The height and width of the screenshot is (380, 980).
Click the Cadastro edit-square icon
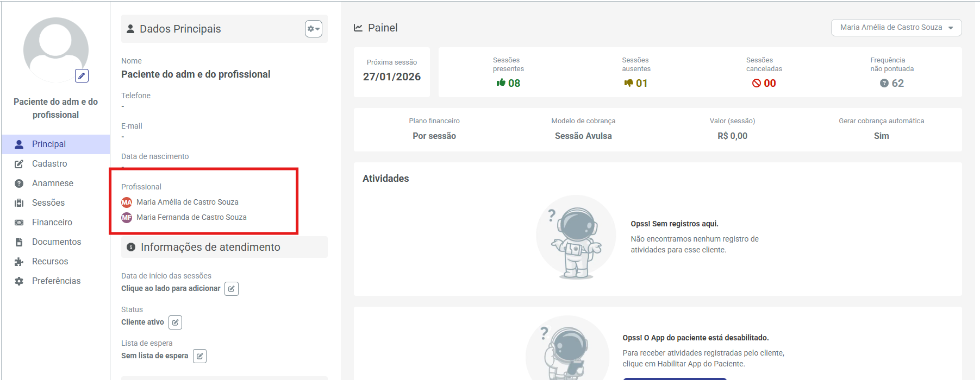click(x=19, y=164)
